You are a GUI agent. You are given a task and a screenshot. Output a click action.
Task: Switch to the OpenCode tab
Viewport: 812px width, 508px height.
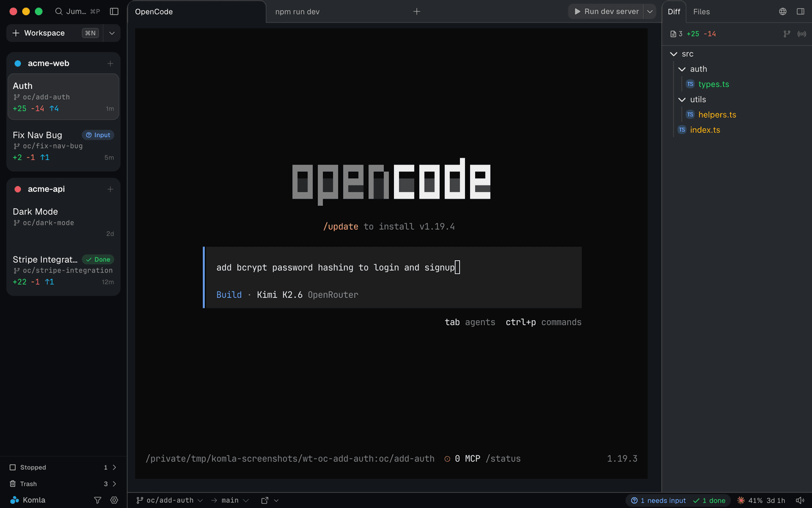pos(197,11)
